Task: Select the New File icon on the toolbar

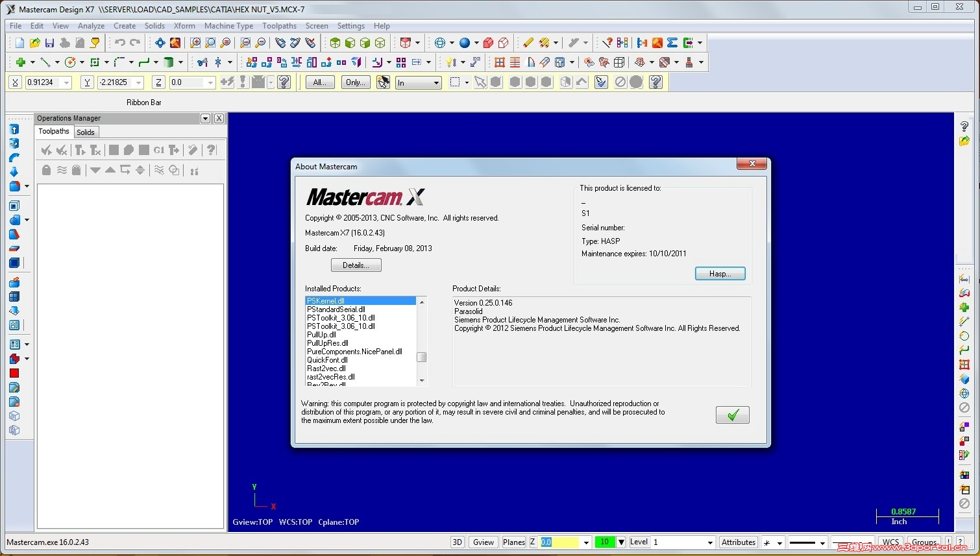Action: click(x=20, y=42)
